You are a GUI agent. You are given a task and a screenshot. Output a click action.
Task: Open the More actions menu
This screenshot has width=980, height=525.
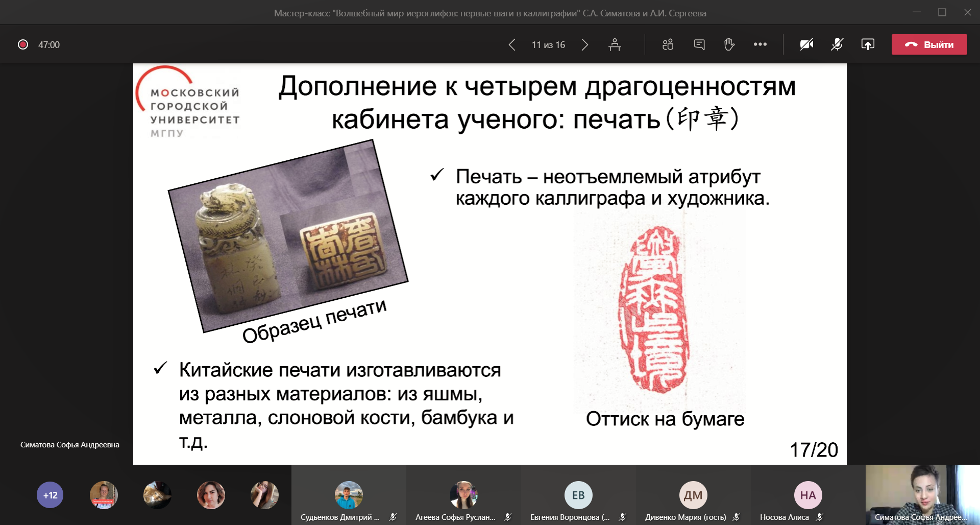pos(760,44)
